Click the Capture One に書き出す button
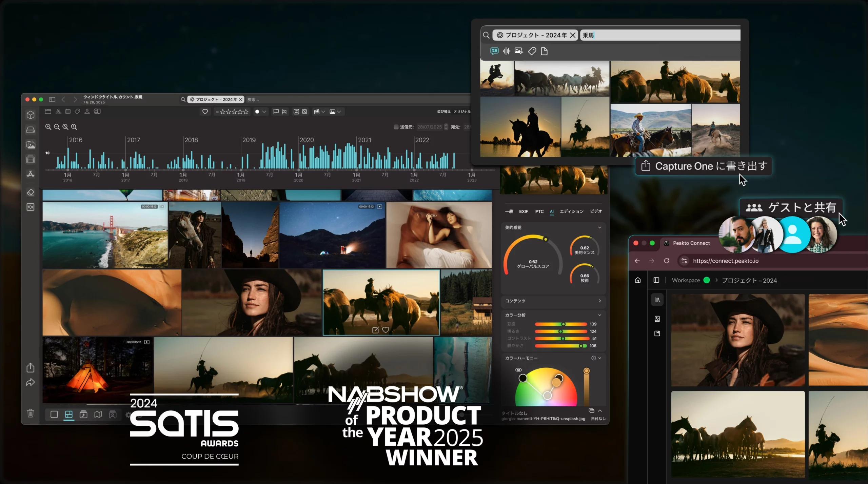868x484 pixels. pos(703,166)
